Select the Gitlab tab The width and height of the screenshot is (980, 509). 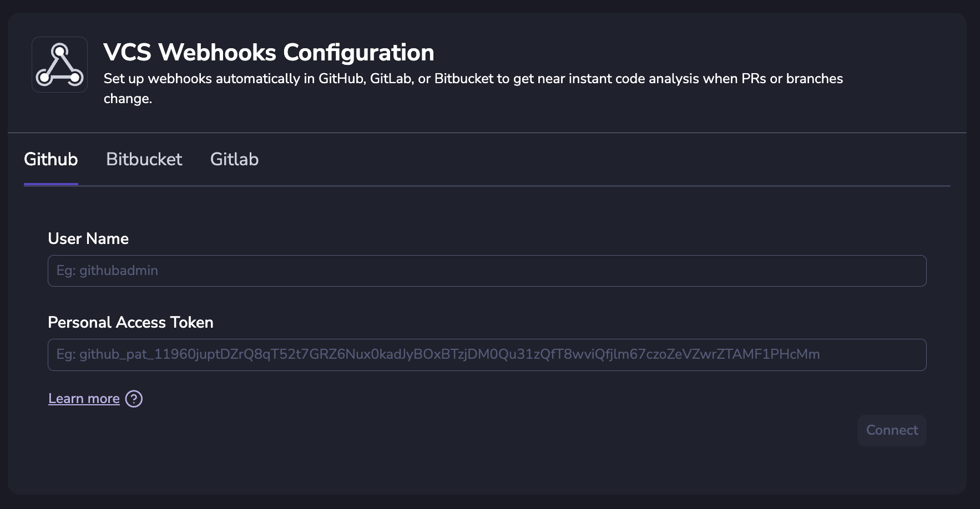234,160
